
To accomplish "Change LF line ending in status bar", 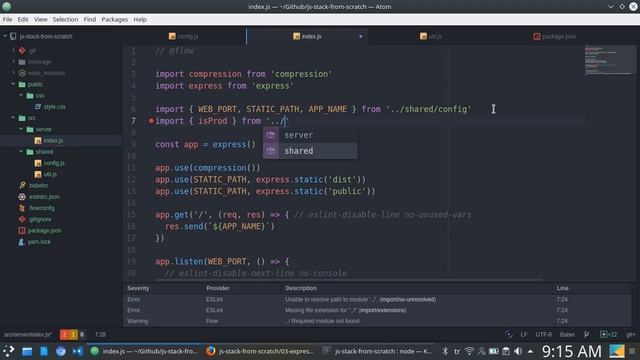I will click(524, 335).
